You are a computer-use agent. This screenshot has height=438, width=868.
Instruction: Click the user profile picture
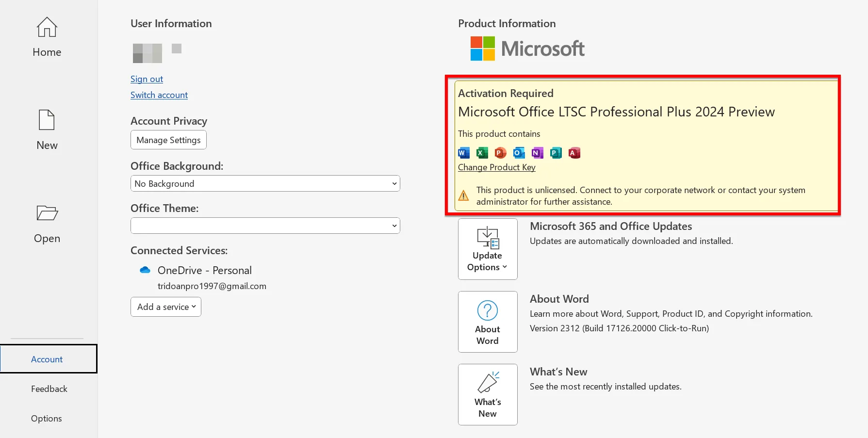tap(147, 53)
